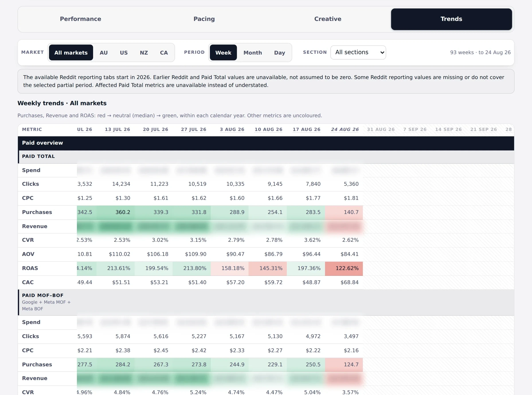Select the Trends tab

tap(451, 19)
